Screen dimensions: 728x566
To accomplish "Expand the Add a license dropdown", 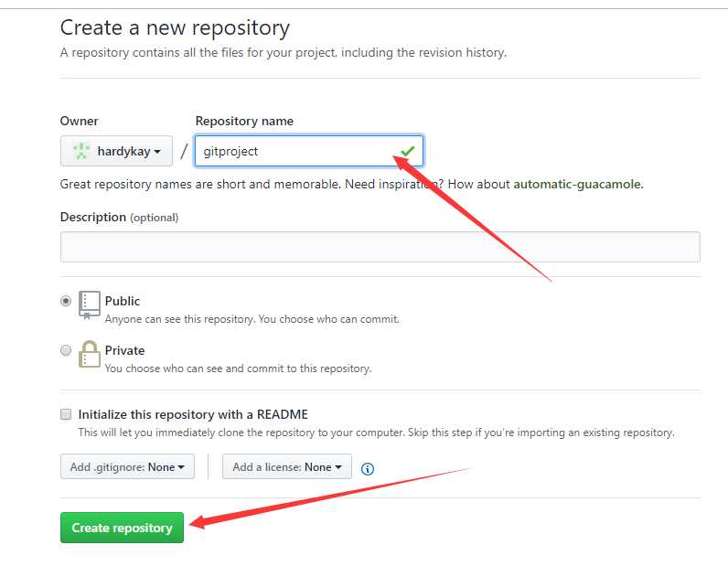I will (x=287, y=466).
